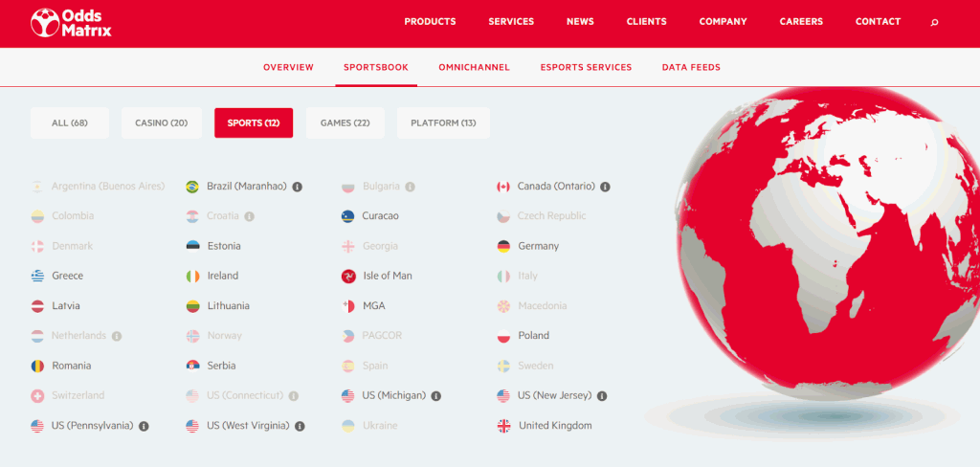Click the Poland flag icon
Image resolution: width=980 pixels, height=467 pixels.
[x=503, y=336]
